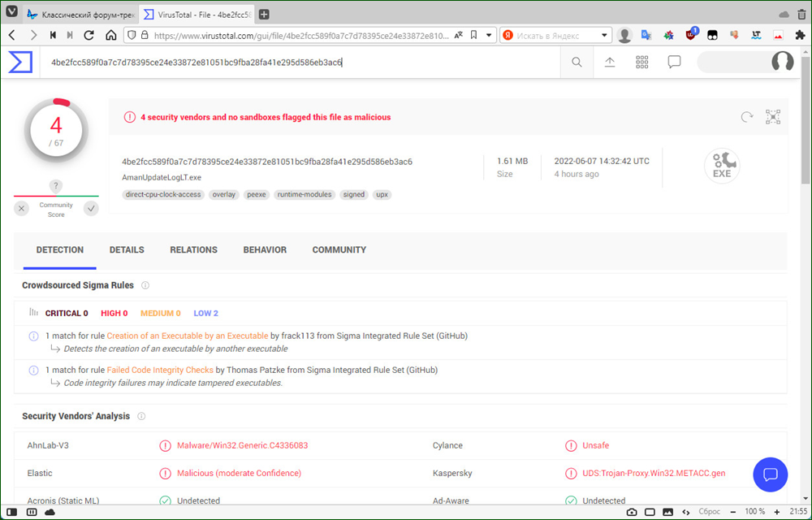Click the runtime-modules tag

304,195
